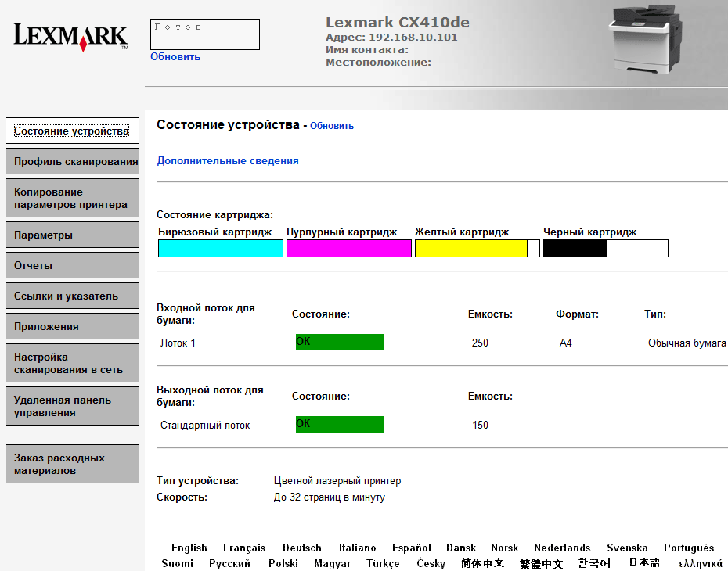Open Удаленная панель управления
The height and width of the screenshot is (571, 728).
click(x=73, y=406)
